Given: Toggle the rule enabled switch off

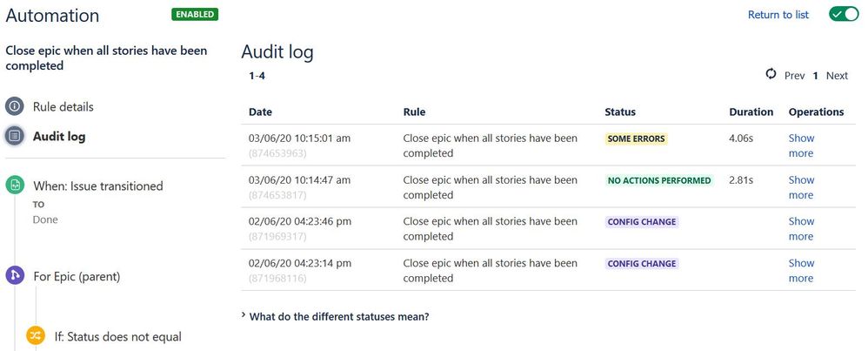Looking at the screenshot, I should tap(844, 15).
